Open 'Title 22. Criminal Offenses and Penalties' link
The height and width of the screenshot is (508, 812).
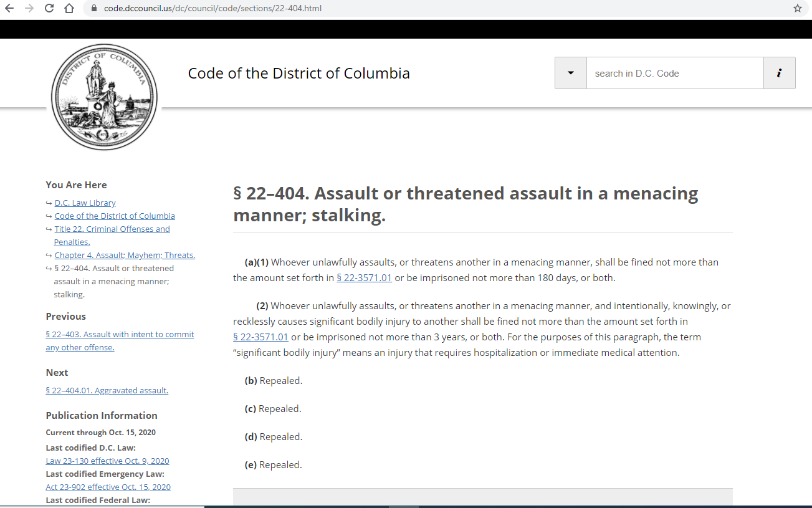(112, 236)
